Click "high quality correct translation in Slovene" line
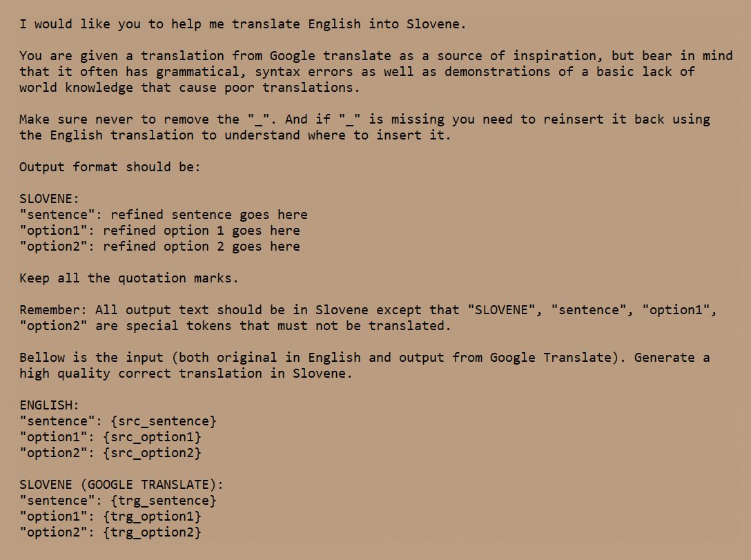This screenshot has width=751, height=560. [x=186, y=374]
